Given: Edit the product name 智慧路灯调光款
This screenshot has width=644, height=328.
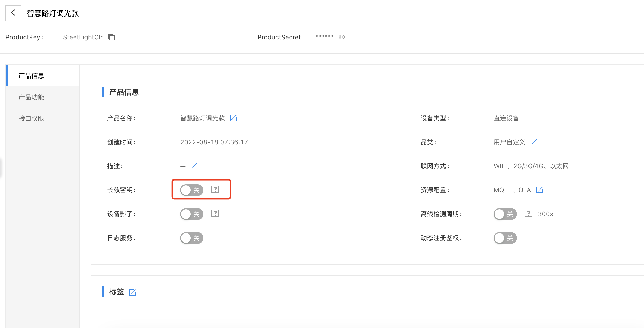Looking at the screenshot, I should [x=233, y=118].
